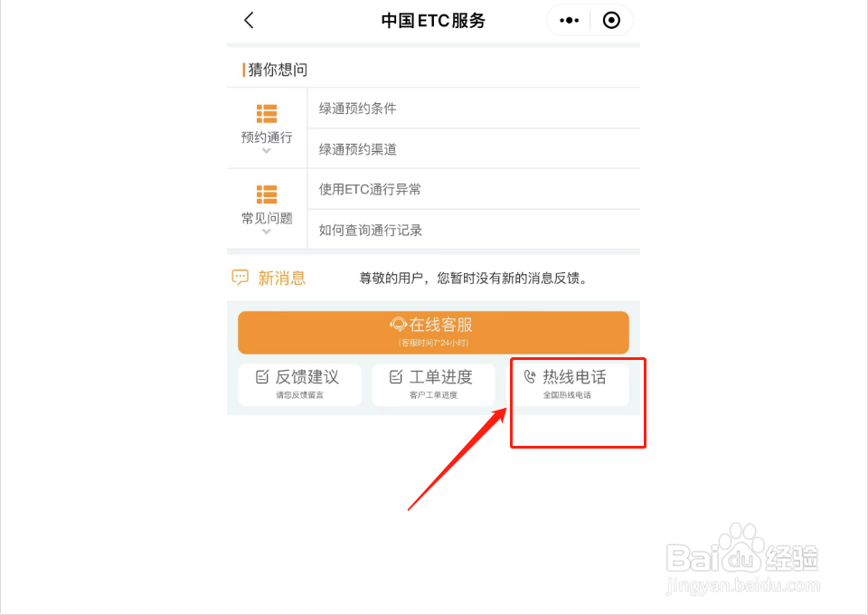Tap the back arrow icon

click(x=250, y=21)
